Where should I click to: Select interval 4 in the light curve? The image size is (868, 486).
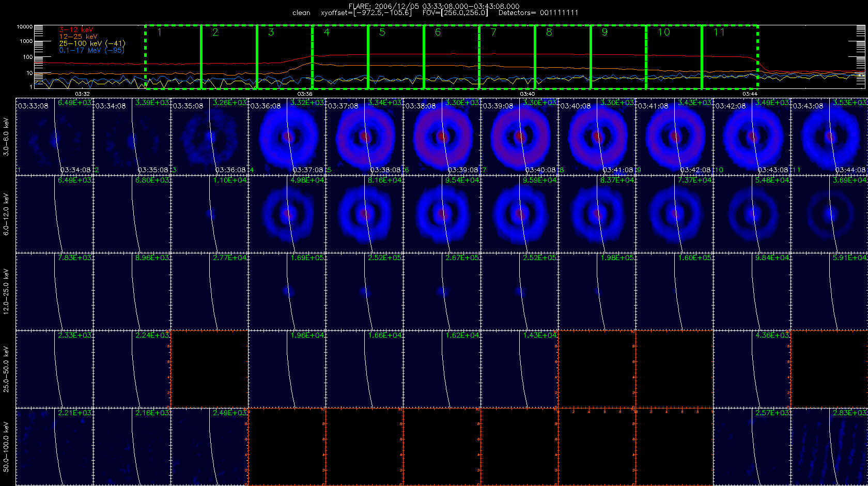click(x=340, y=57)
